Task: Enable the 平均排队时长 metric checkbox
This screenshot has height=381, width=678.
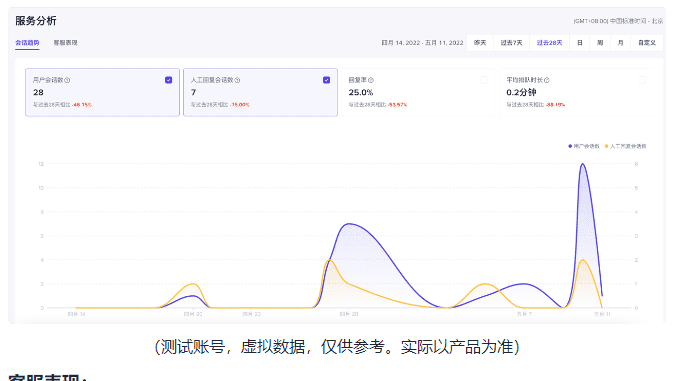Action: [x=642, y=80]
